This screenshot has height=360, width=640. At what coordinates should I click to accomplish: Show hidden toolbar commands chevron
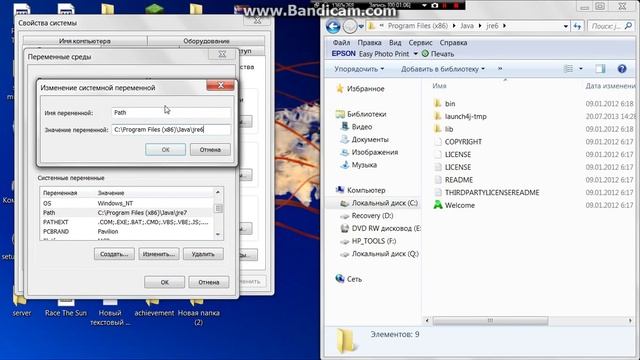(x=500, y=69)
